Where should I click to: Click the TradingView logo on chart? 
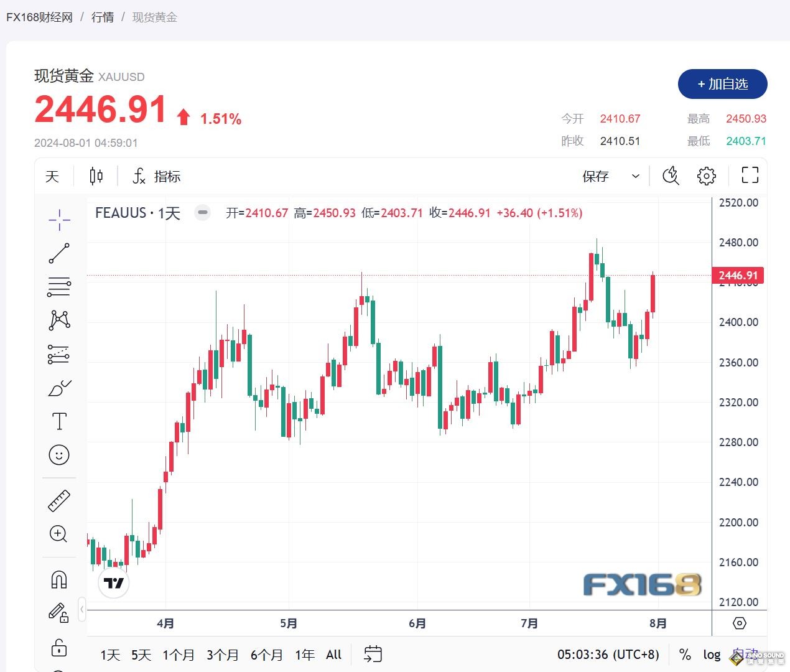[x=114, y=583]
